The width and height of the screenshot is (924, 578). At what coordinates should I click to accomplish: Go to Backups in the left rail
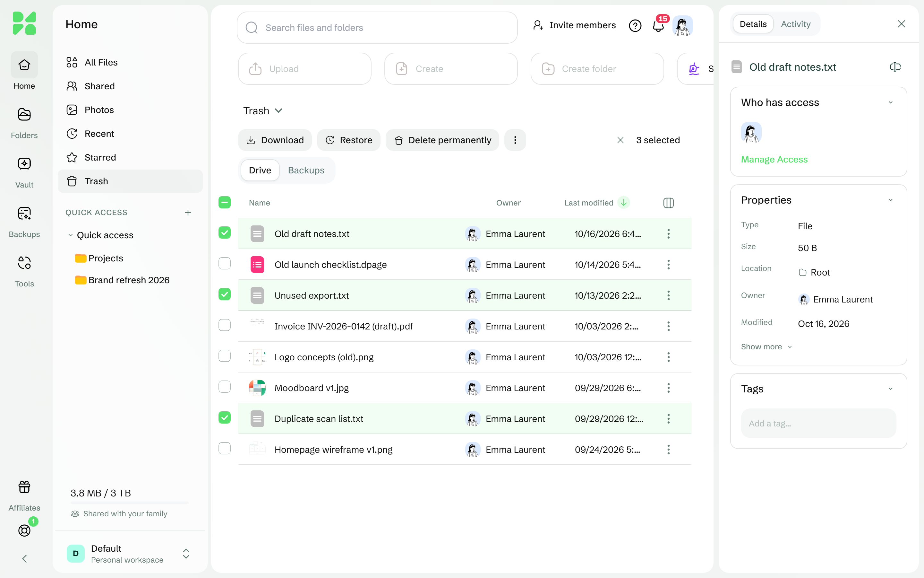[24, 221]
